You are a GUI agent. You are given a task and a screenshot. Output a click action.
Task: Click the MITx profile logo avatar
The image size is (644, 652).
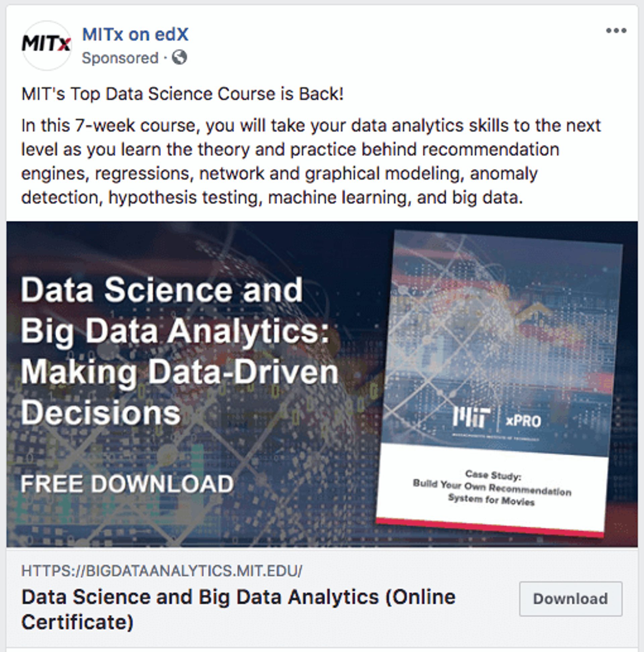[x=46, y=45]
